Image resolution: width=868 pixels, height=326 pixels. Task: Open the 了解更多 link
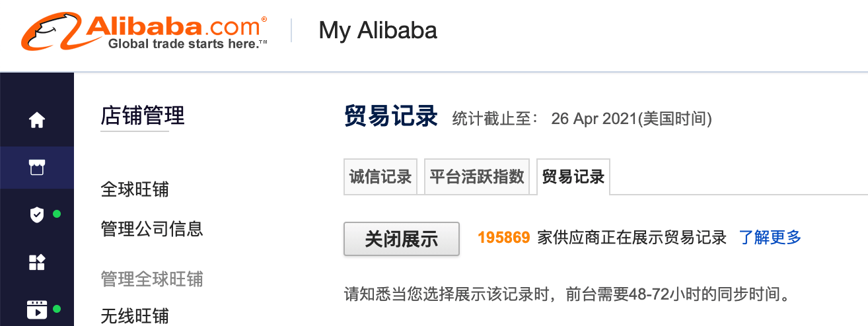pyautogui.click(x=770, y=238)
